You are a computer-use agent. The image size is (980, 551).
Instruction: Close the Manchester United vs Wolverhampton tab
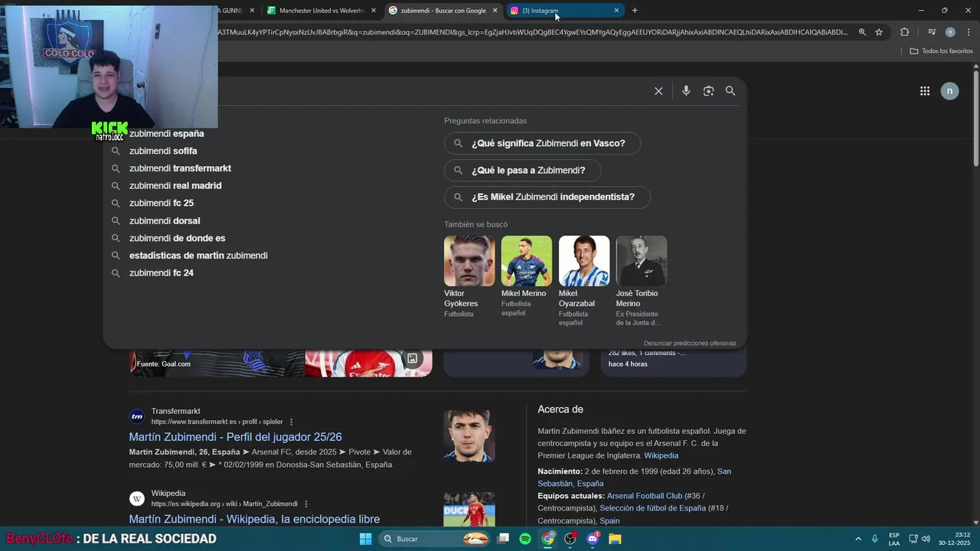coord(374,10)
